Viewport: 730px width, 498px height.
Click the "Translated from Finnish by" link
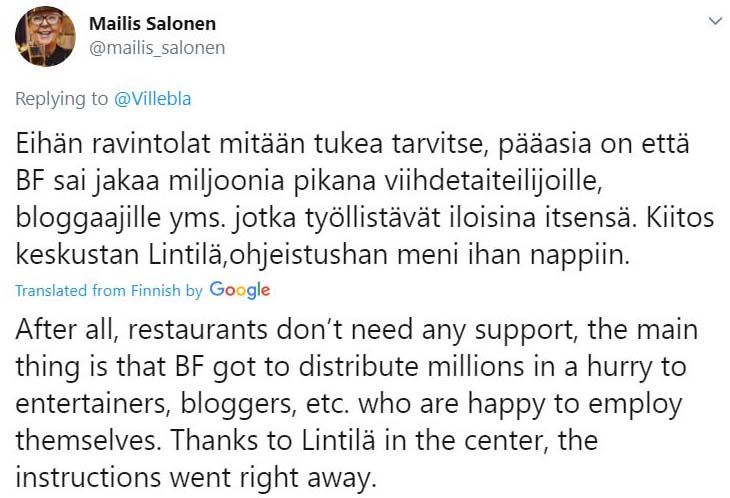pyautogui.click(x=109, y=290)
